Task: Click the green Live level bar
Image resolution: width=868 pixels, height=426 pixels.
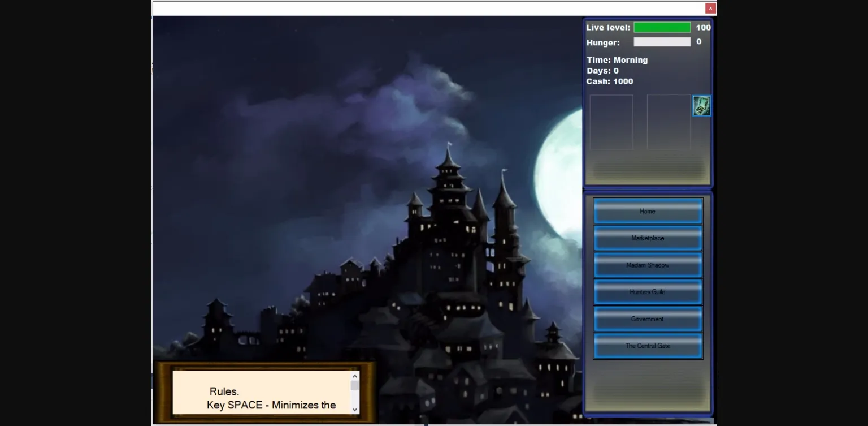Action: pos(662,28)
